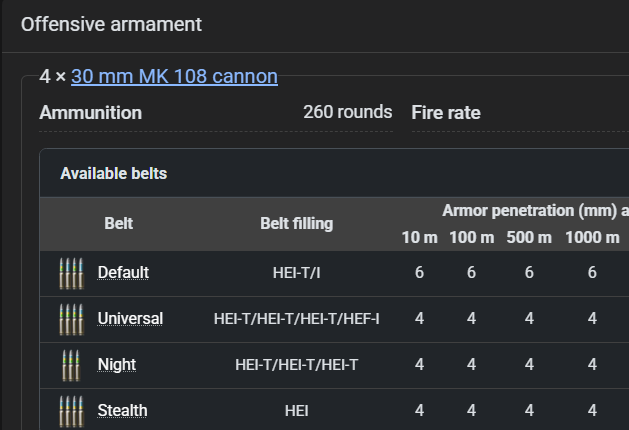
Task: Click the 500 m penetration column header
Action: pos(529,237)
